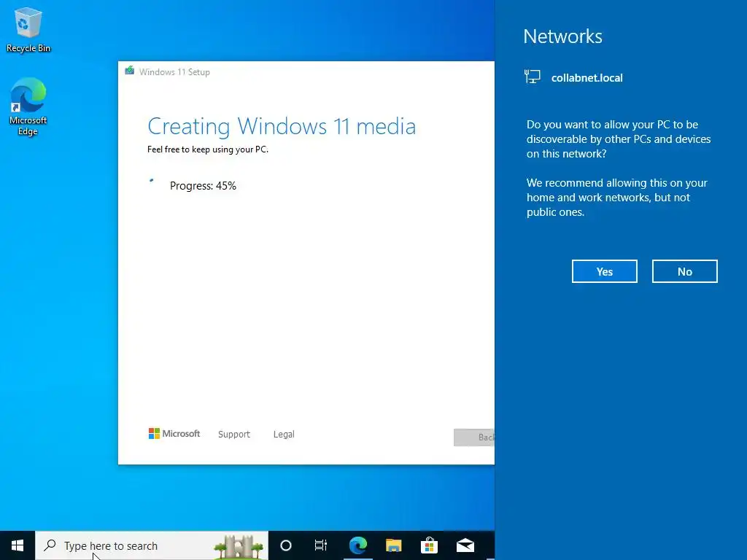Click the Networks panel heading

coord(562,36)
